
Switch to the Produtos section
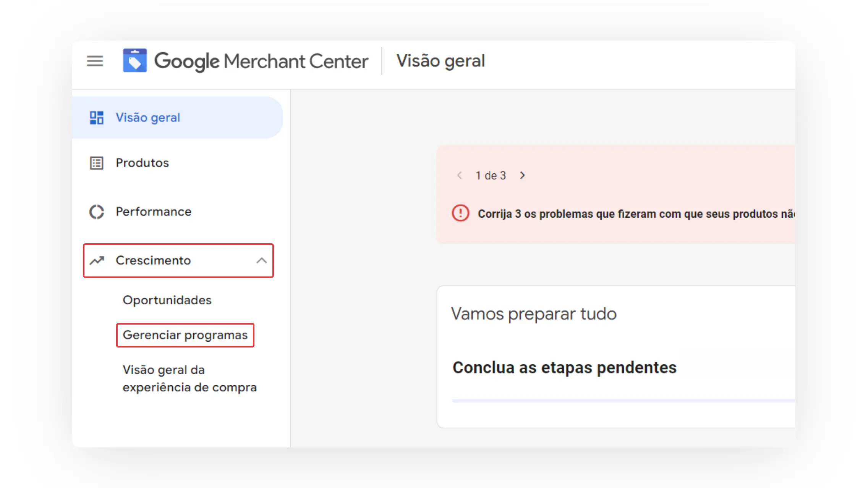coord(142,163)
